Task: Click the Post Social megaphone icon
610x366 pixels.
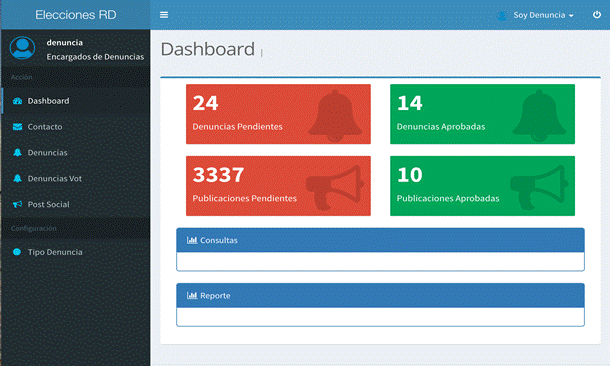Action: 18,204
